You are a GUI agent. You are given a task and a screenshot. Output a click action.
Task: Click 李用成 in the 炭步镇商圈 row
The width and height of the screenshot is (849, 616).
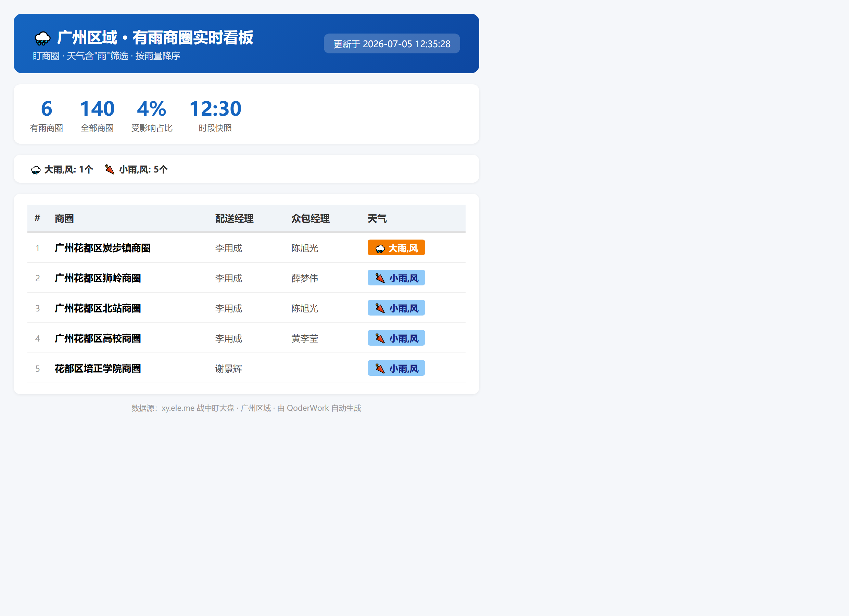coord(229,248)
